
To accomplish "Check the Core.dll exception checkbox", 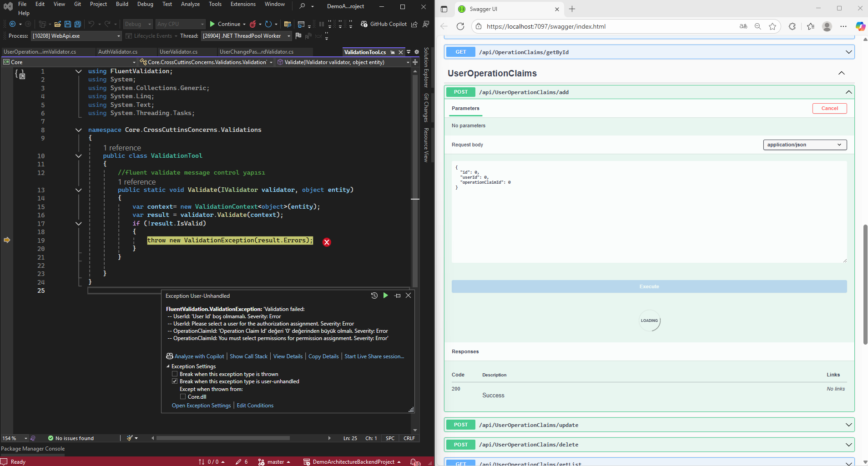I will pyautogui.click(x=183, y=397).
